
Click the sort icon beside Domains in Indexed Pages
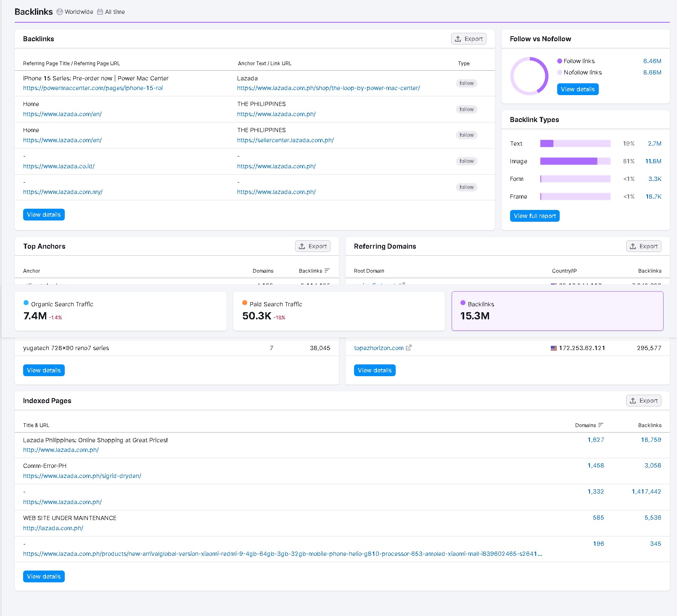[x=601, y=425]
